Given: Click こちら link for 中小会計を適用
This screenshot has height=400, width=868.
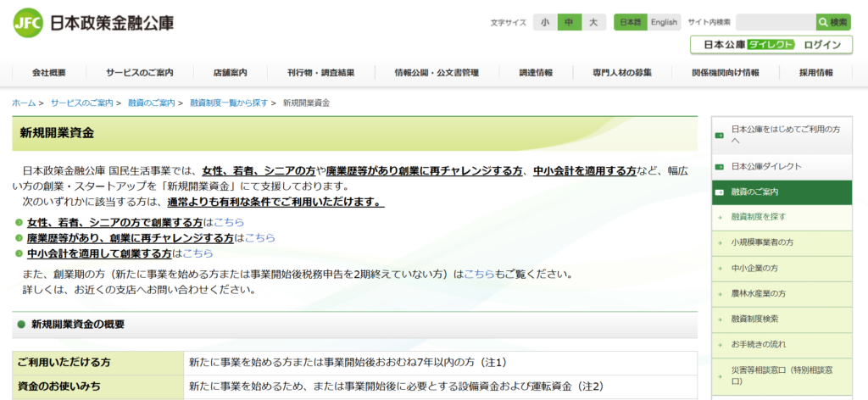Looking at the screenshot, I should 198,253.
